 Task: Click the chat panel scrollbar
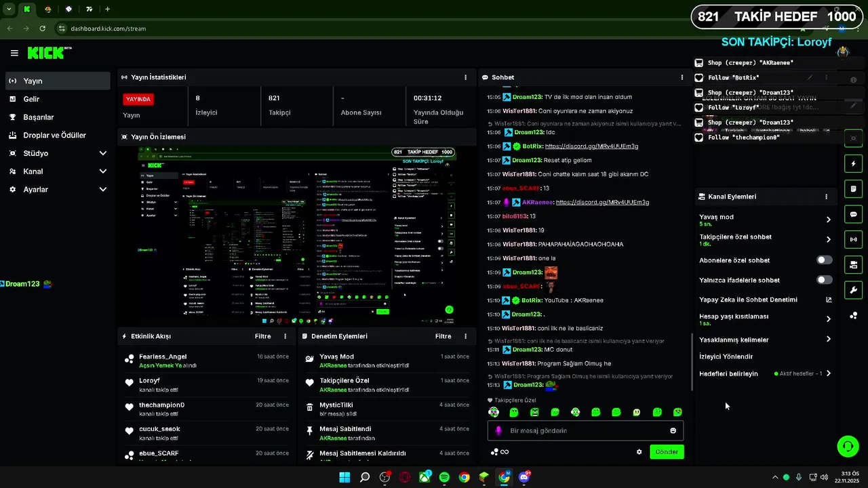pyautogui.click(x=691, y=362)
